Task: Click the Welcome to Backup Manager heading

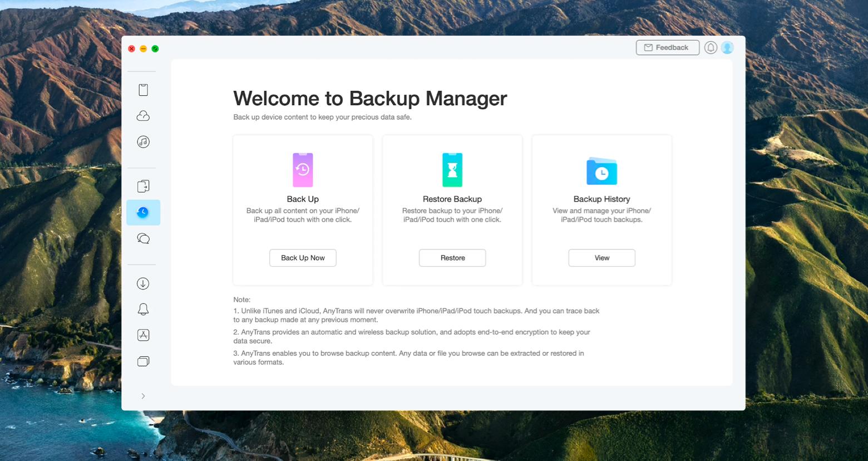Action: [x=370, y=99]
